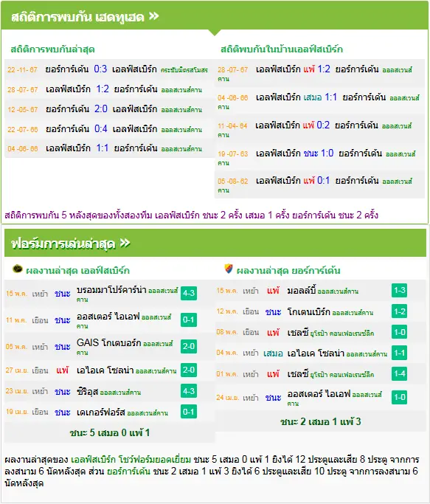Image resolution: width=430 pixels, height=504 pixels.
Task: Click opponent name โกเตนเบิร์ก
Action: pos(308,312)
